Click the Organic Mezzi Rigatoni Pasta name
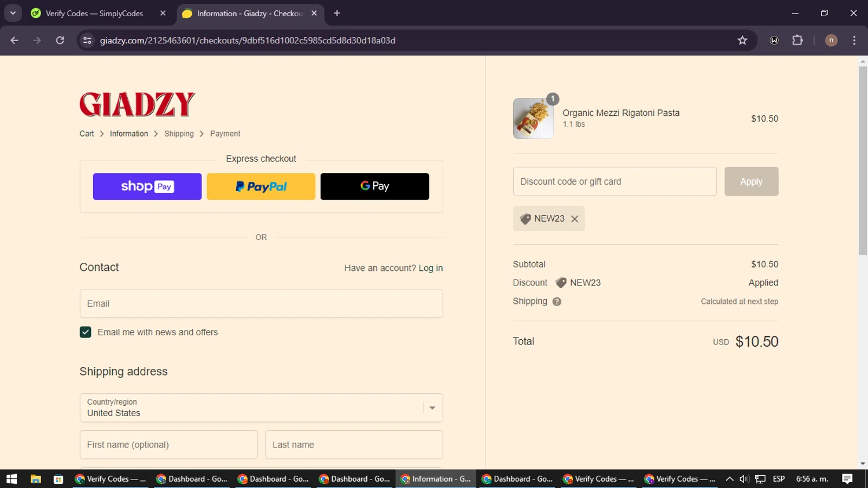 click(x=621, y=113)
